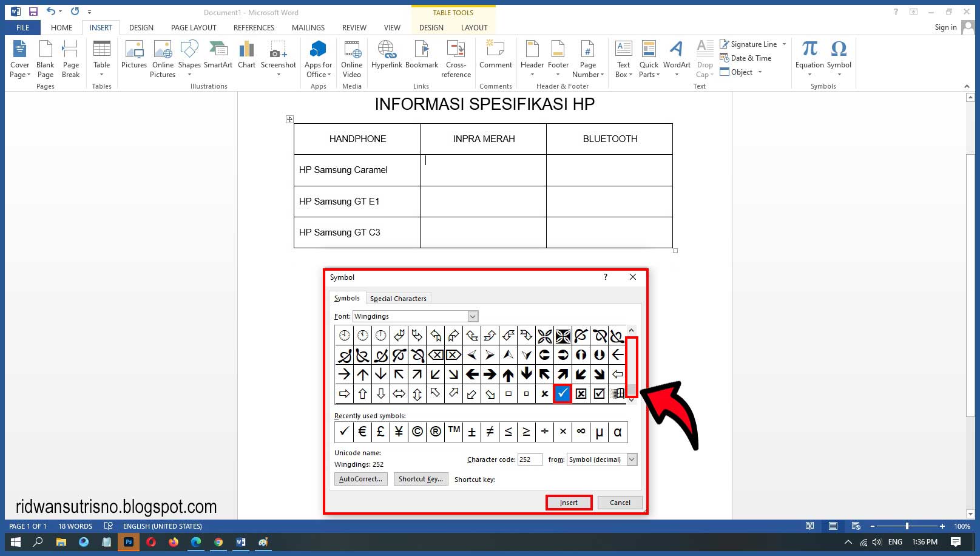Undo the last action
This screenshot has width=980, height=556.
pyautogui.click(x=51, y=12)
